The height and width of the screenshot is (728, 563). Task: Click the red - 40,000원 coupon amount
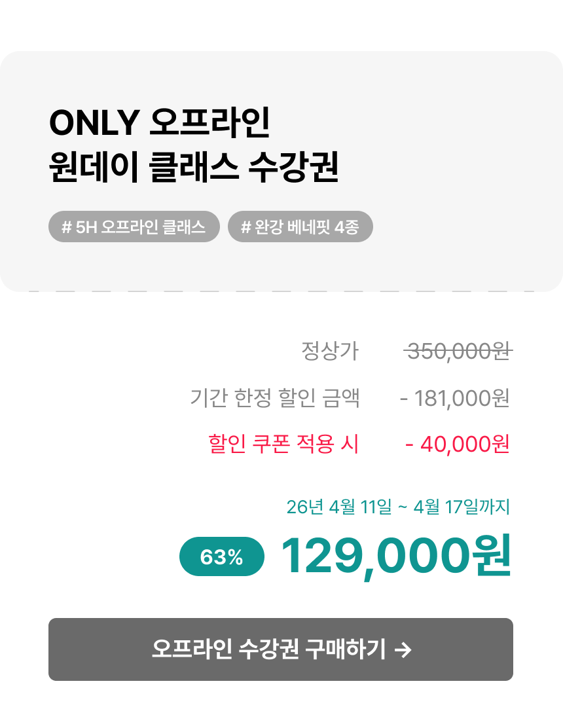point(457,444)
